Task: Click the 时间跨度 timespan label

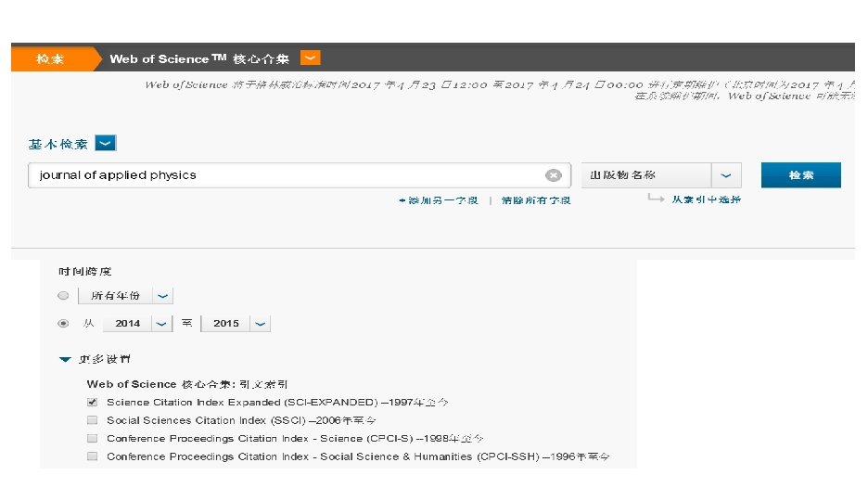Action: (84, 271)
